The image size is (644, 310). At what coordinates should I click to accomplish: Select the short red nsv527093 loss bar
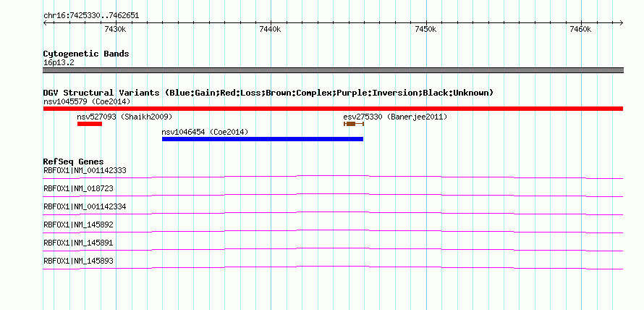tap(90, 124)
